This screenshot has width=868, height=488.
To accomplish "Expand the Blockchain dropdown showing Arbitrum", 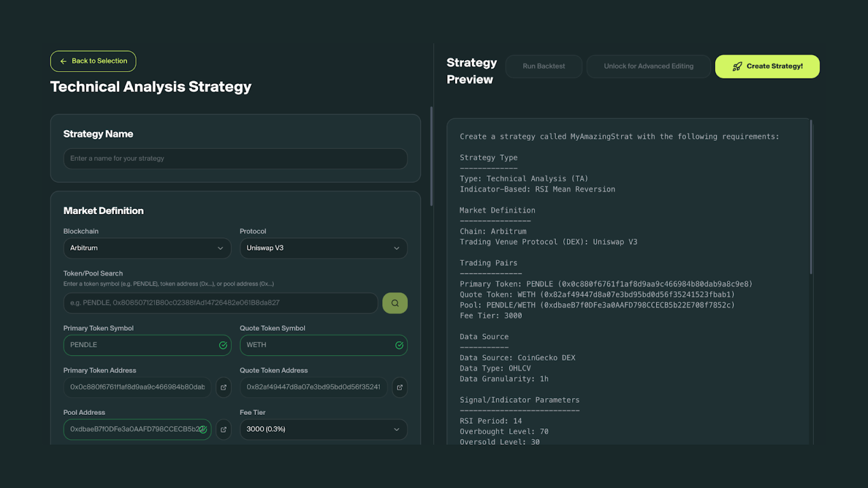I will pos(148,248).
